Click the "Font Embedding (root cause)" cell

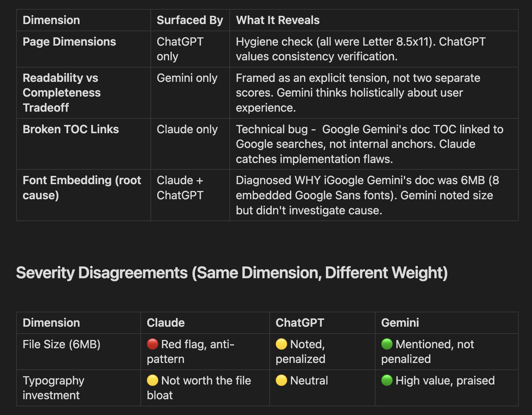click(82, 188)
